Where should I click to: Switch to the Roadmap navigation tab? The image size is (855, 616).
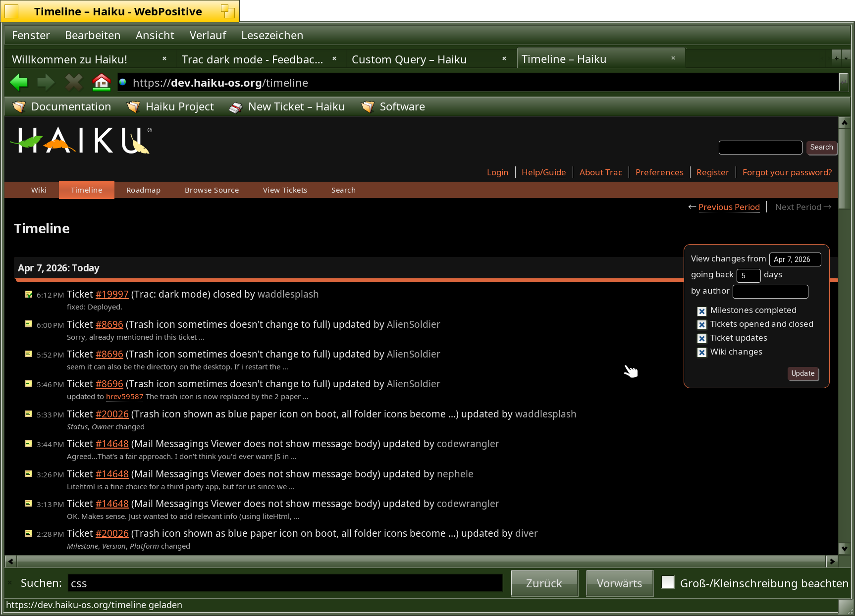(143, 190)
